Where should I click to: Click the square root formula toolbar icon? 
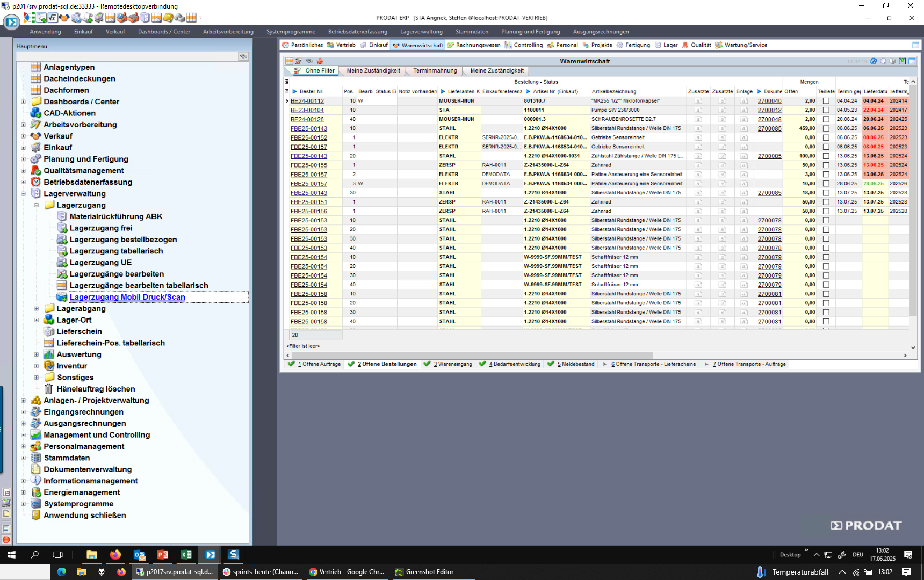coord(53,18)
